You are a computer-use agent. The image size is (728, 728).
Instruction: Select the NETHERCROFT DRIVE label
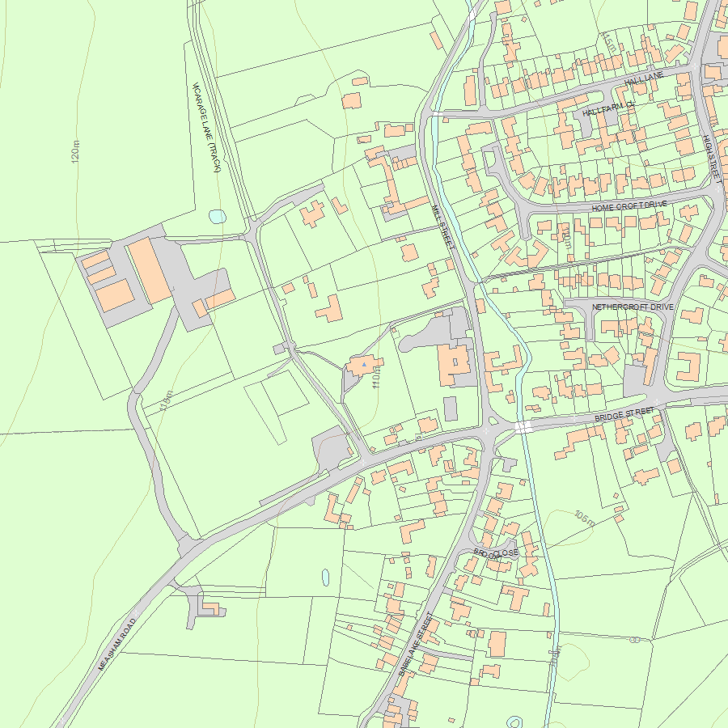(633, 307)
